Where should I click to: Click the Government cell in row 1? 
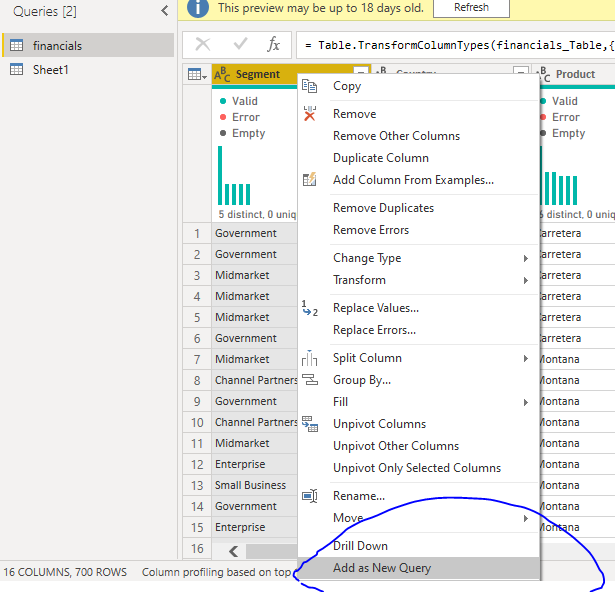pos(255,233)
